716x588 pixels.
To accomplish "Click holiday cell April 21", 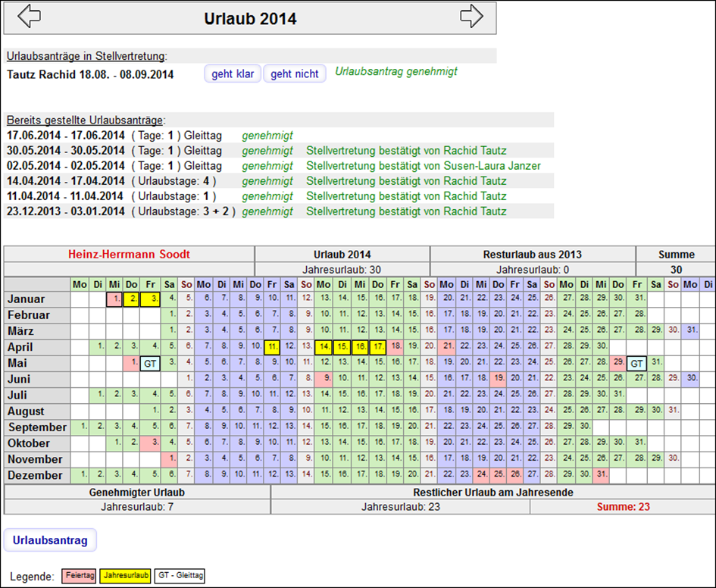I will (x=446, y=347).
